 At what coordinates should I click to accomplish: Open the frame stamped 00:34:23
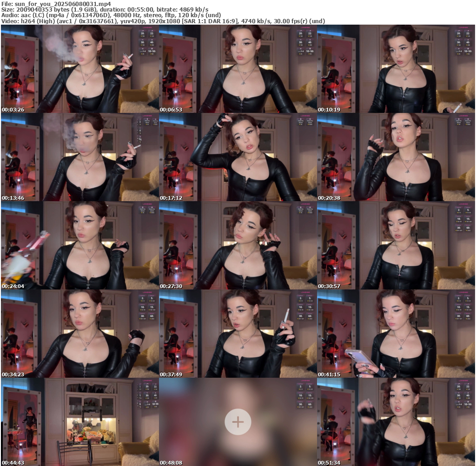79,334
